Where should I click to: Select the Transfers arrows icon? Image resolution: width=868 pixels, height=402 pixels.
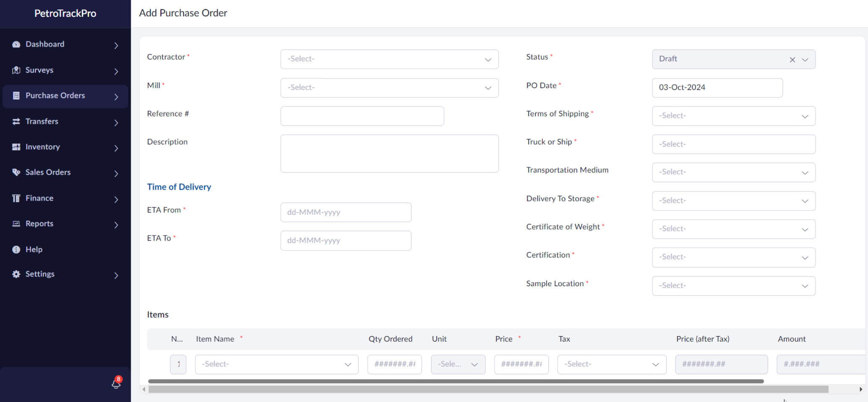(x=16, y=122)
